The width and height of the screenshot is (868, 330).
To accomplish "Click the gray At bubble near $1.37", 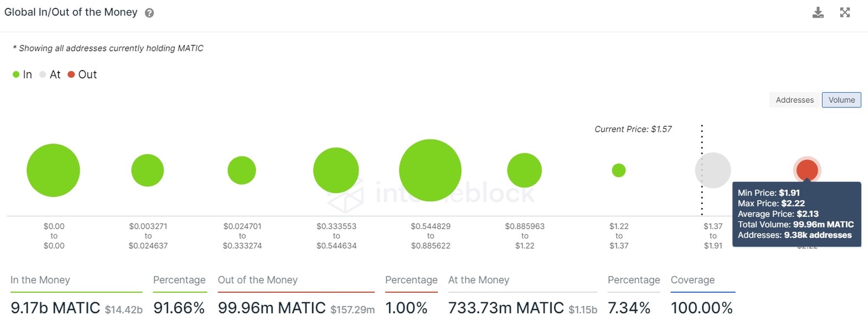I will [x=713, y=170].
